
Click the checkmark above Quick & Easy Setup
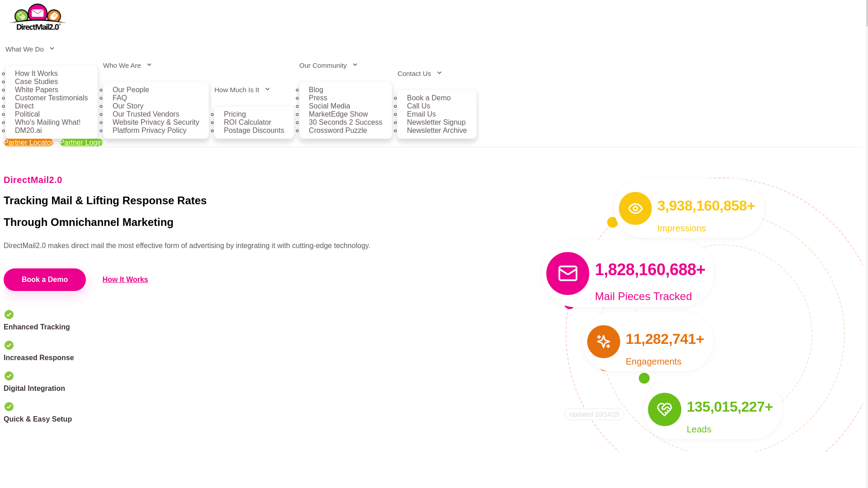click(9, 407)
